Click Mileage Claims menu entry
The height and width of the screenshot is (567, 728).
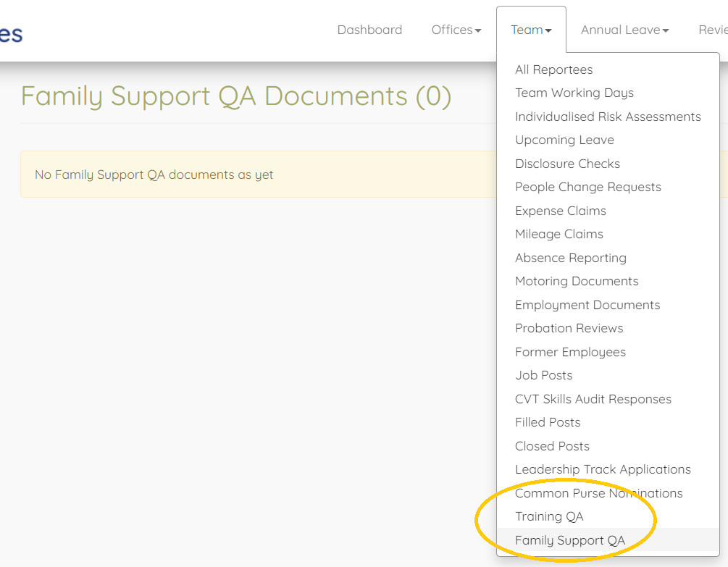pyautogui.click(x=558, y=234)
